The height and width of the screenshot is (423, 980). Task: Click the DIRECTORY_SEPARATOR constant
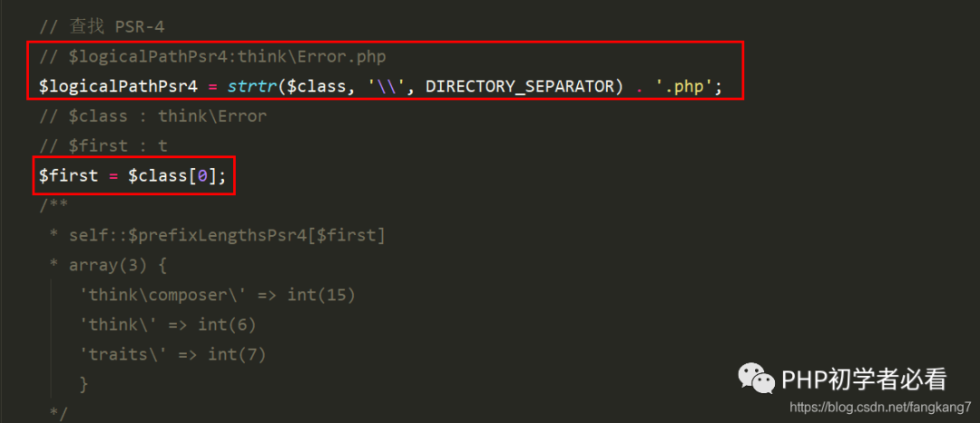(521, 87)
